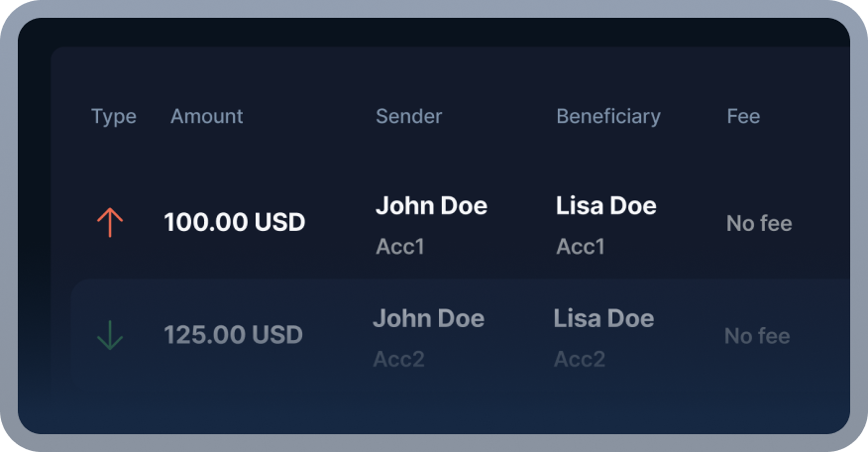Image resolution: width=868 pixels, height=452 pixels.
Task: Click sender account Acc2
Action: tap(399, 360)
